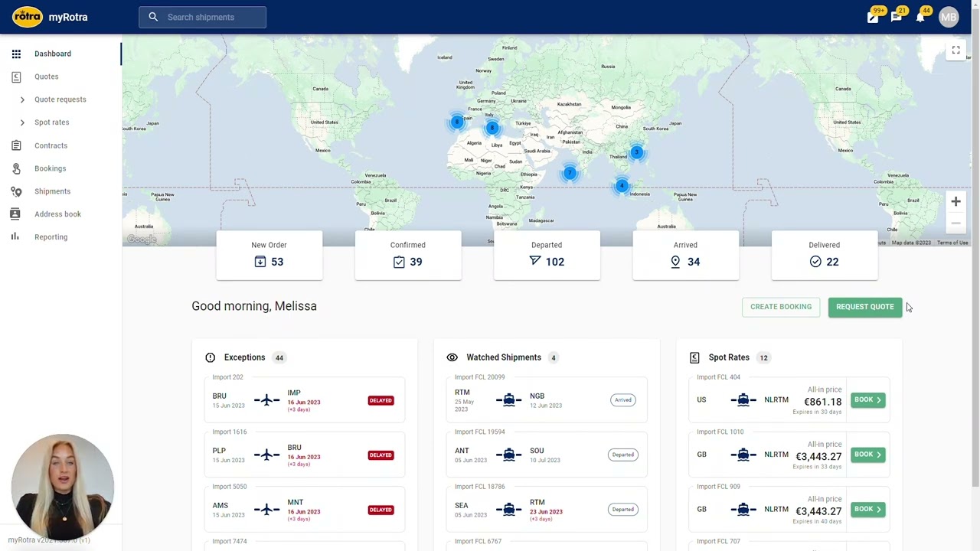Click the Spot Rates panel icon
The height and width of the screenshot is (551, 980).
coord(694,357)
